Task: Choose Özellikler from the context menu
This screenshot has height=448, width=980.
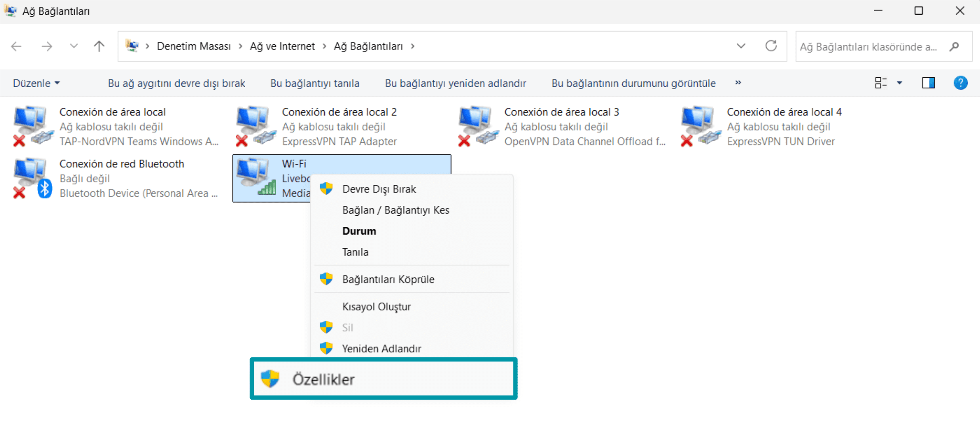Action: (x=324, y=379)
